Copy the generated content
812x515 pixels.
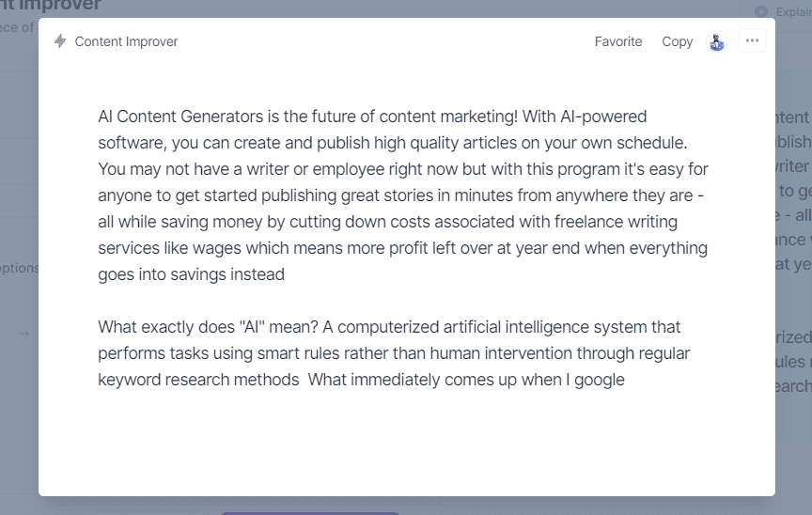point(677,41)
